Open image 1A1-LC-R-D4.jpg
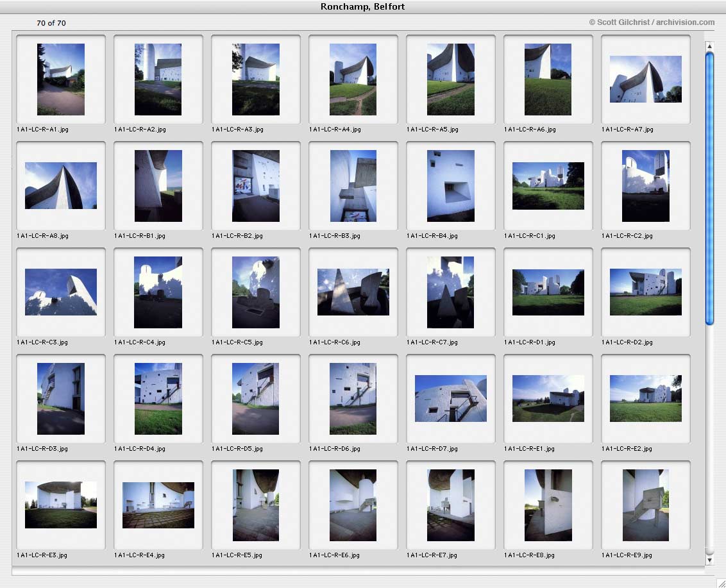 point(158,399)
